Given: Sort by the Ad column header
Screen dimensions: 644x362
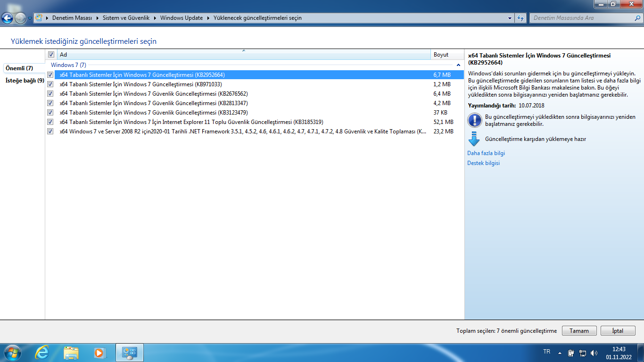Looking at the screenshot, I should (244, 55).
